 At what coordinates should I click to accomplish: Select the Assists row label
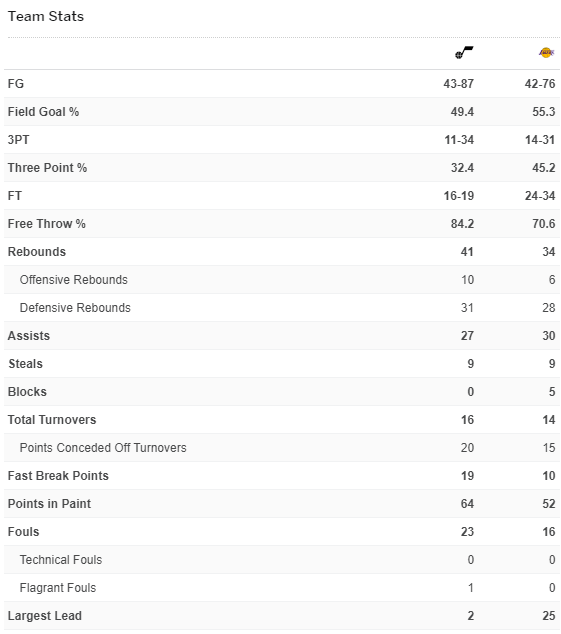[29, 336]
